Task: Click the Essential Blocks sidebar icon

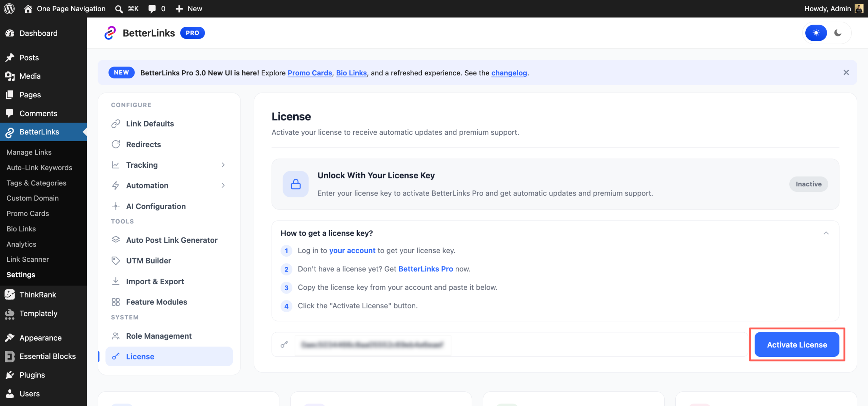Action: pyautogui.click(x=10, y=356)
